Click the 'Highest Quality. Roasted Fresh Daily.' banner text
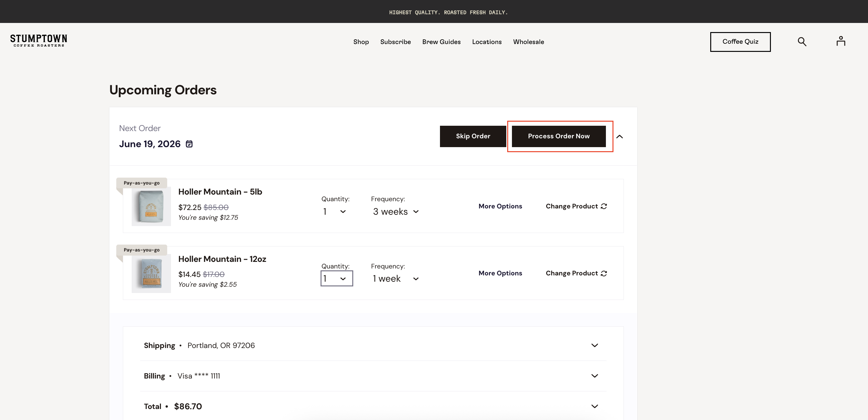This screenshot has height=420, width=868. [448, 12]
